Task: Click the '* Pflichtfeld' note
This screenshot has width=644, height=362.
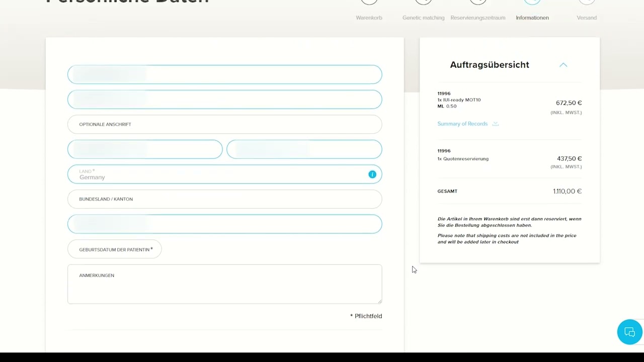Action: pyautogui.click(x=366, y=316)
